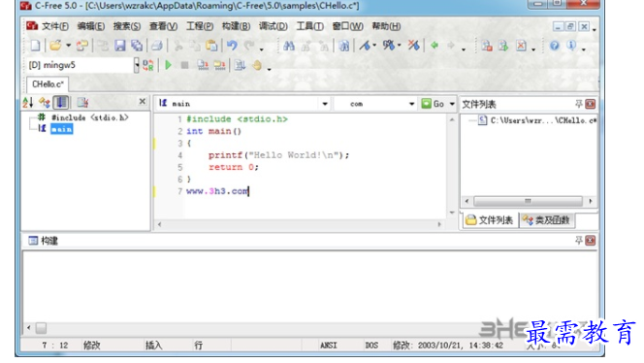The width and height of the screenshot is (644, 363).
Task: Select #include <stdio.h> in symbol tree
Action: tap(89, 117)
